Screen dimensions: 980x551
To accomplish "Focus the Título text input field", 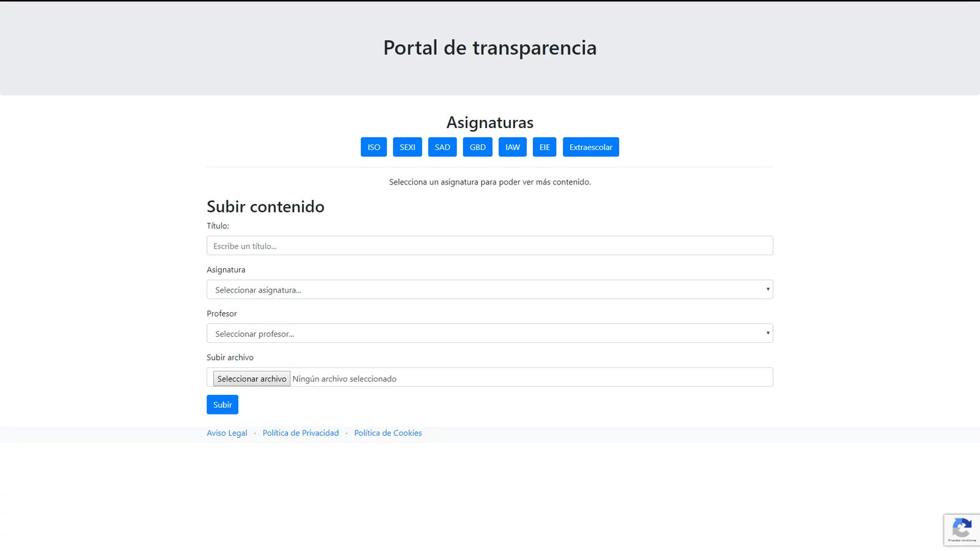I will pyautogui.click(x=489, y=246).
